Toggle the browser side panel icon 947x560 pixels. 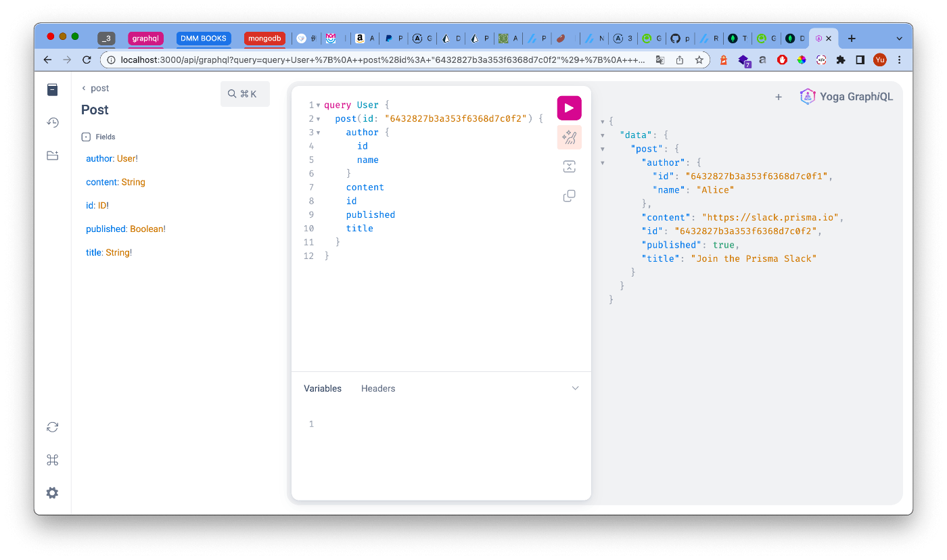point(860,60)
